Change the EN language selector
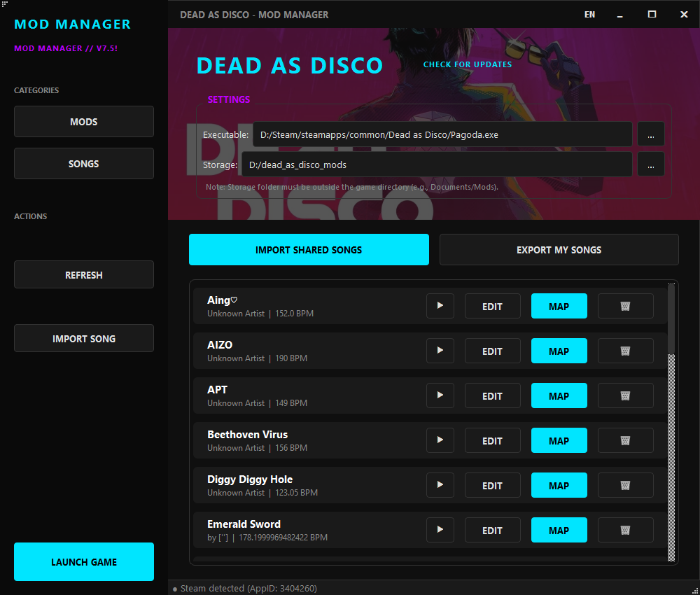This screenshot has height=595, width=700. tap(589, 14)
